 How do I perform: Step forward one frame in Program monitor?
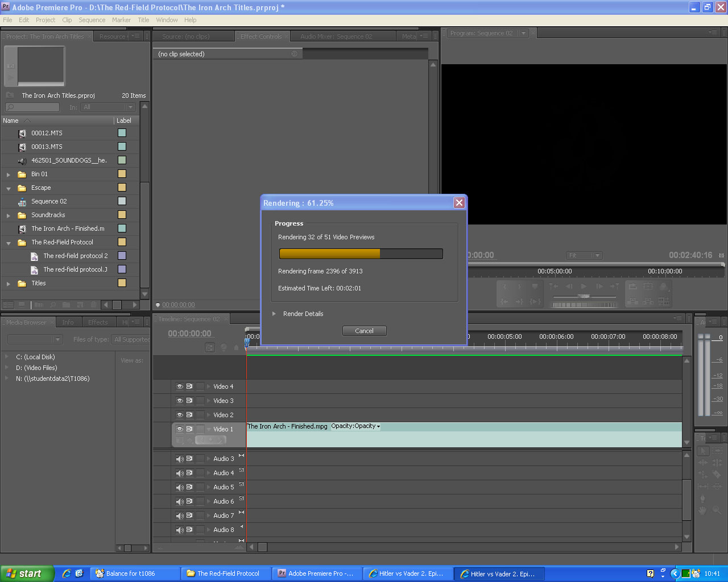point(599,286)
